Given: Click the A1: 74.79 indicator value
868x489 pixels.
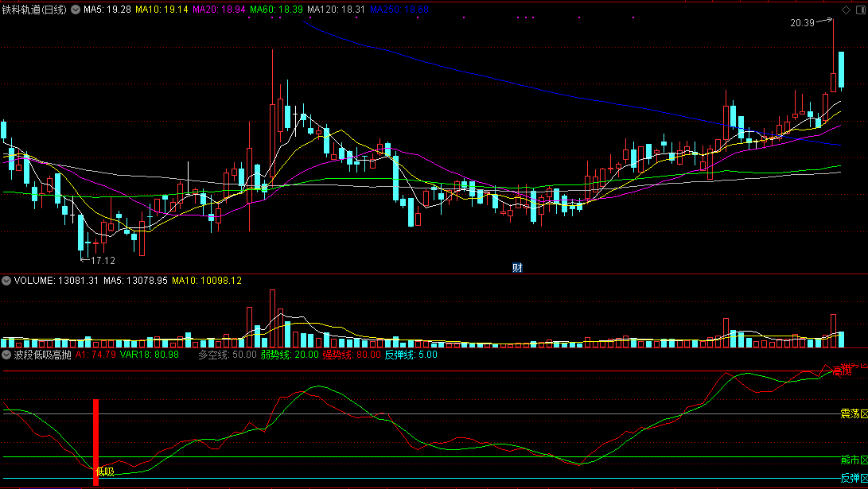Looking at the screenshot, I should point(95,355).
